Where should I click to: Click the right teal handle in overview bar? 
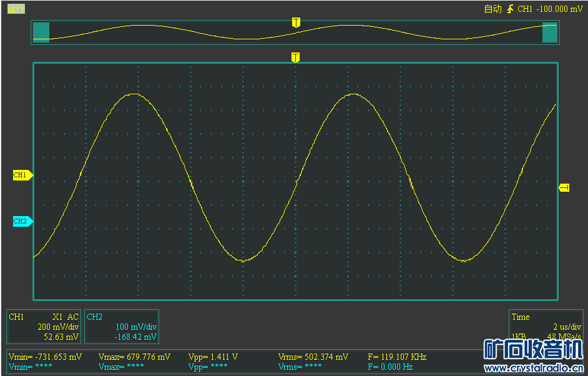coord(550,32)
